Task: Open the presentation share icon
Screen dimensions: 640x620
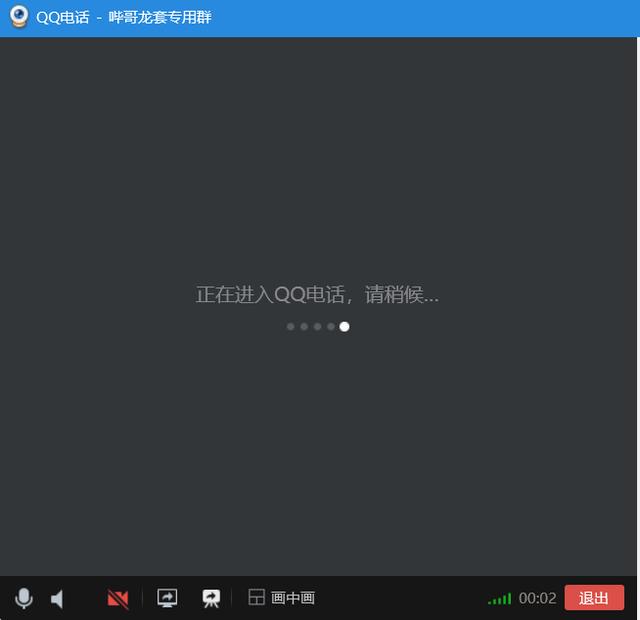Action: 211,598
